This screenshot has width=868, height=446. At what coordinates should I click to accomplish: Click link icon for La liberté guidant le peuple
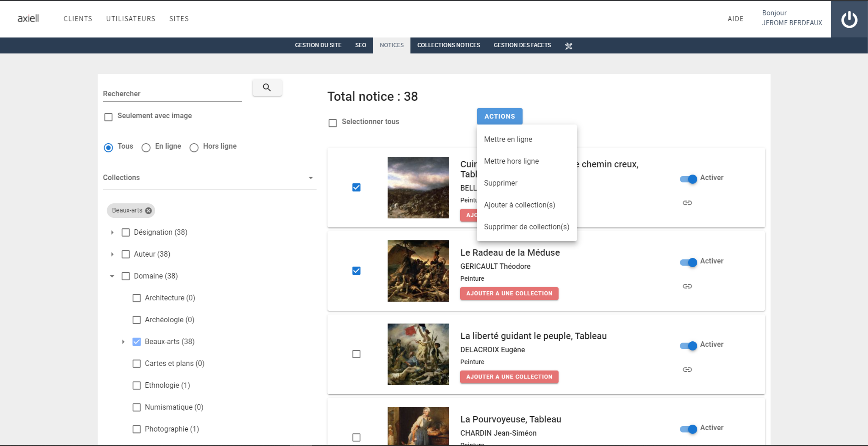click(687, 370)
